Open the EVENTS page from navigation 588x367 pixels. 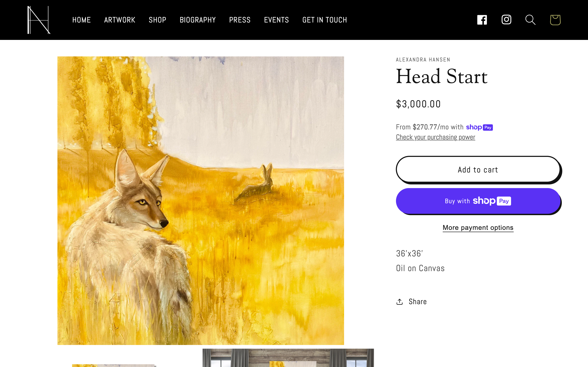click(277, 20)
